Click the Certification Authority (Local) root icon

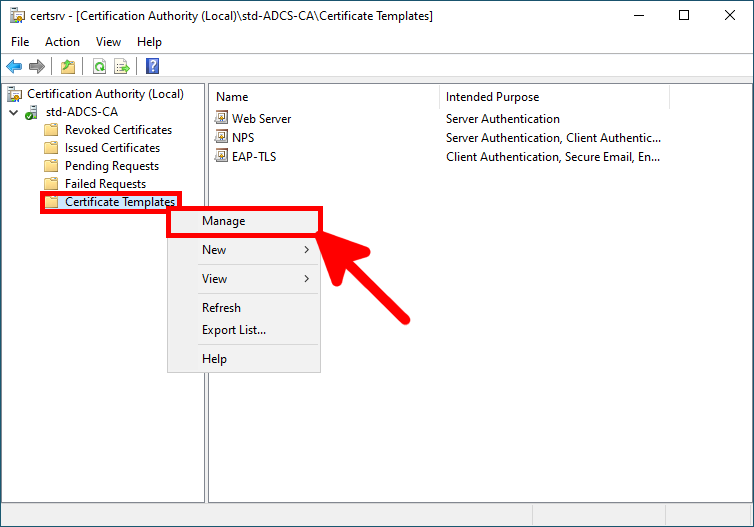tap(15, 94)
